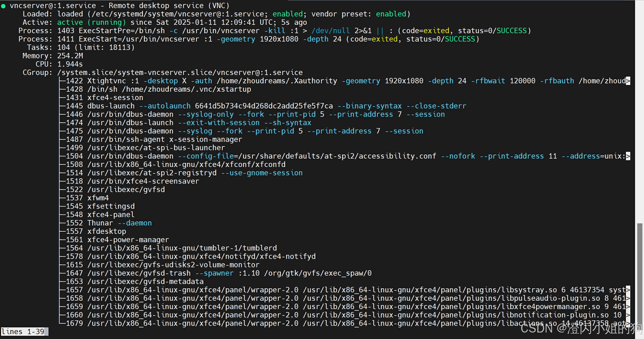644x339 pixels.
Task: Click truncation marker on libpulseaudio-plugin.so line
Action: [628, 298]
